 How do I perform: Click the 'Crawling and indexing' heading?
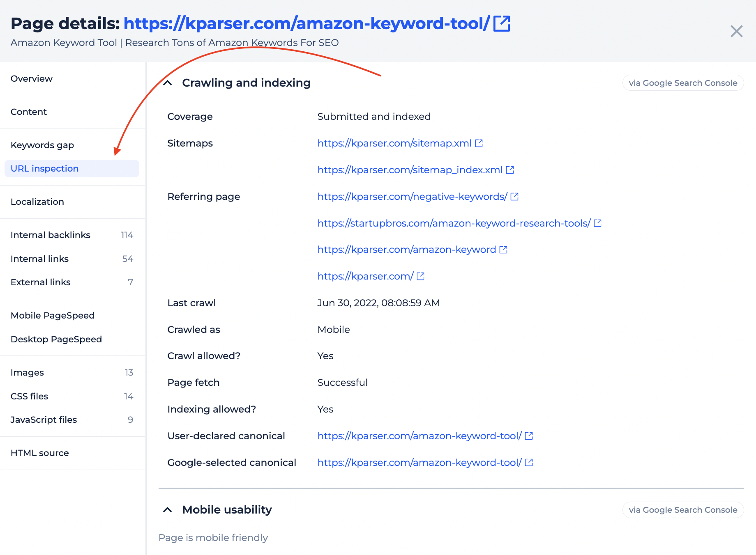(x=246, y=83)
